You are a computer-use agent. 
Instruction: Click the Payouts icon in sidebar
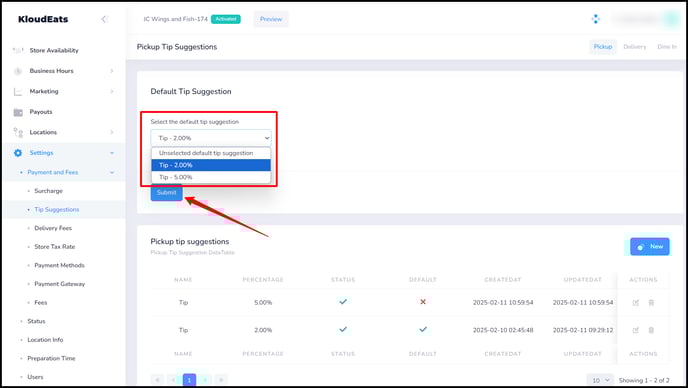18,112
